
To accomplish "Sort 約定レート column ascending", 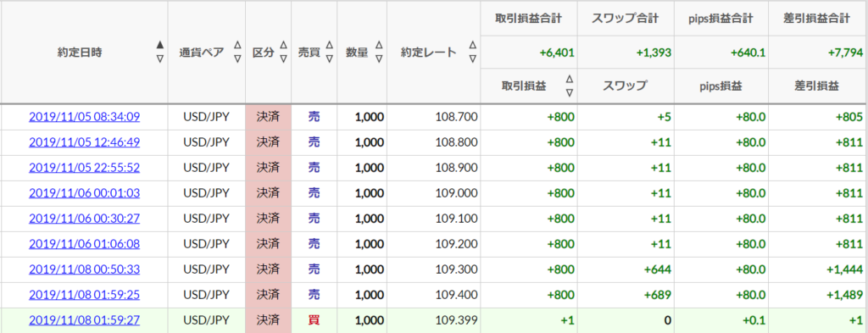I will [x=472, y=46].
